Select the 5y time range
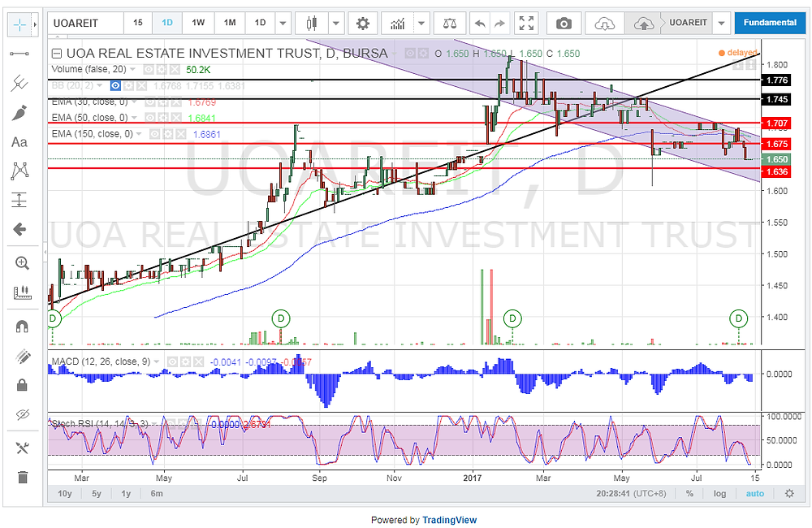812x528 pixels. click(97, 493)
